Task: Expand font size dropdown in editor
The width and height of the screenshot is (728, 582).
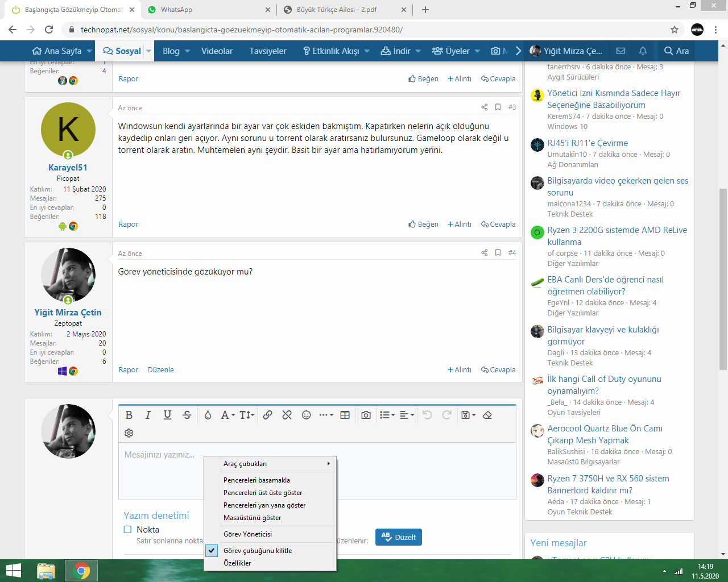Action: pos(247,415)
